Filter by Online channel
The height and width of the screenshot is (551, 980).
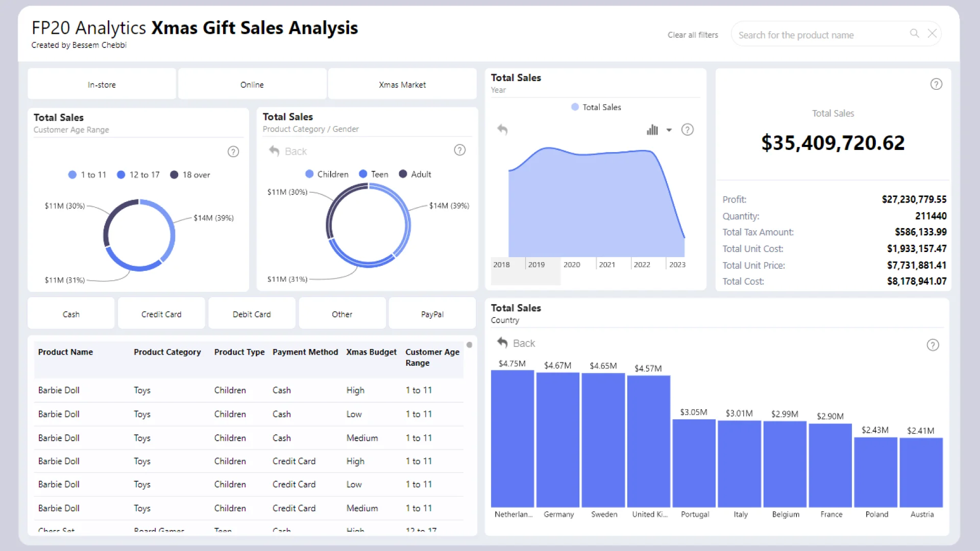[252, 84]
